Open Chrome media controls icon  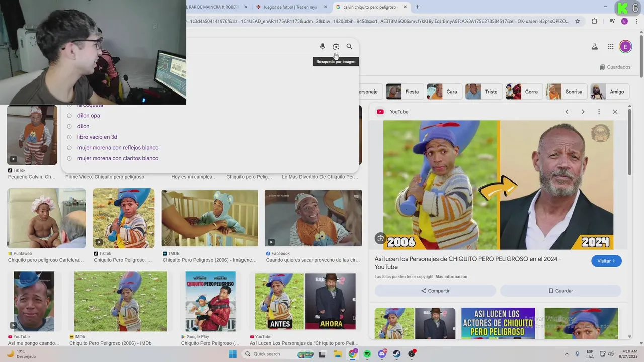coord(612,21)
